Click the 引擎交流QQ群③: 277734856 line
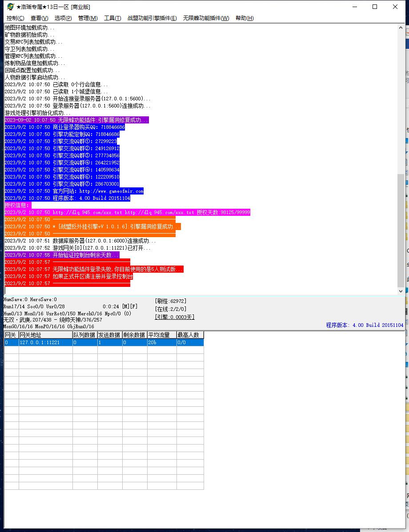This screenshot has height=532, width=409. click(62, 155)
